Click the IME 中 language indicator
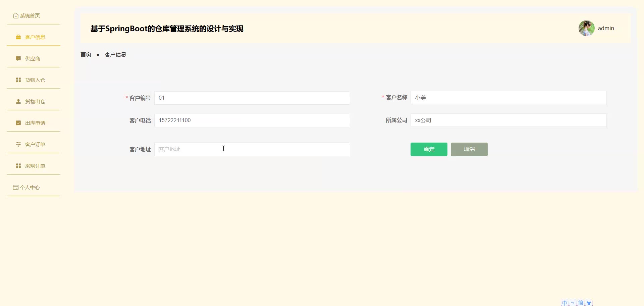This screenshot has width=644, height=306. pos(565,303)
